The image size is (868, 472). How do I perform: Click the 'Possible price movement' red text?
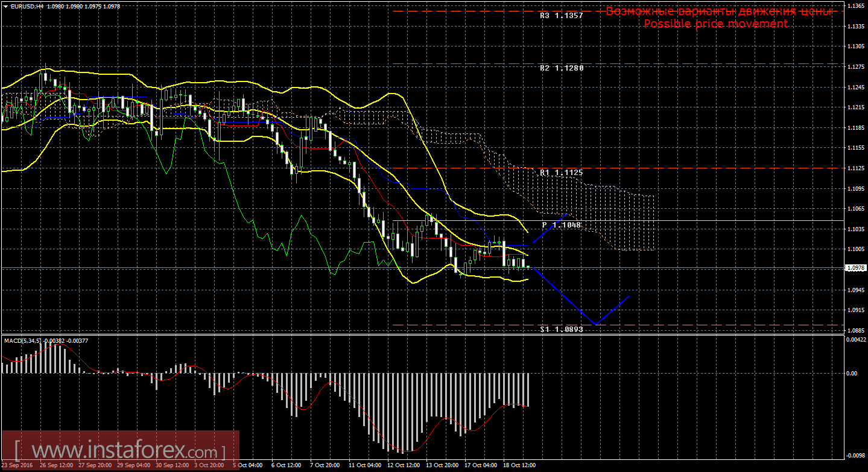(x=715, y=24)
